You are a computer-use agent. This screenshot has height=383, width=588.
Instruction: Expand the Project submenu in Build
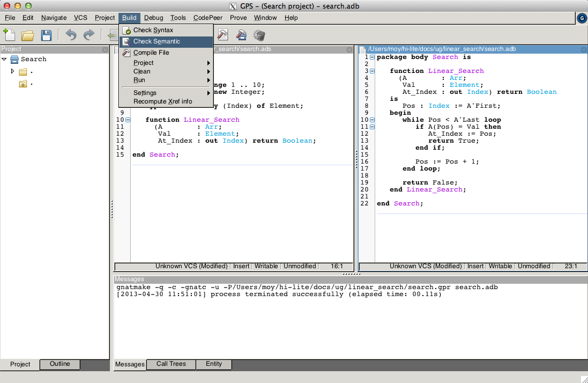coord(166,63)
